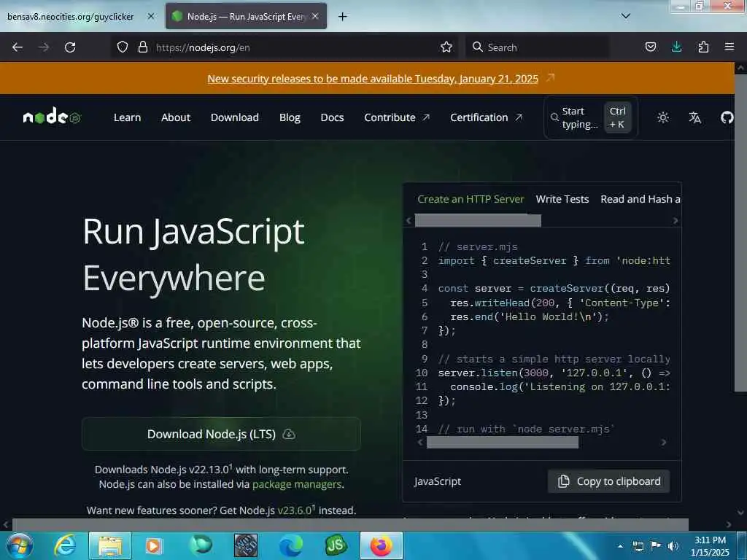Image resolution: width=747 pixels, height=560 pixels.
Task: Open the extensions puzzle icon
Action: (703, 47)
